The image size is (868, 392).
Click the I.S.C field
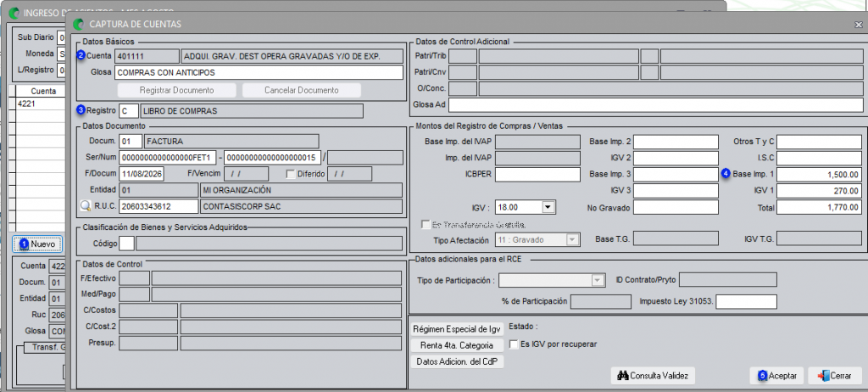pyautogui.click(x=819, y=158)
